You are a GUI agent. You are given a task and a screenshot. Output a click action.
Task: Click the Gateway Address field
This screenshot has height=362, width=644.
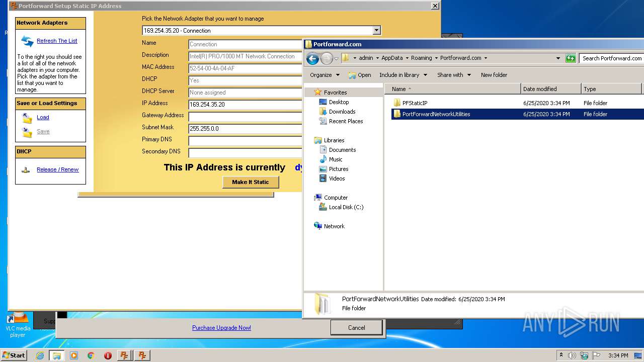pyautogui.click(x=245, y=117)
